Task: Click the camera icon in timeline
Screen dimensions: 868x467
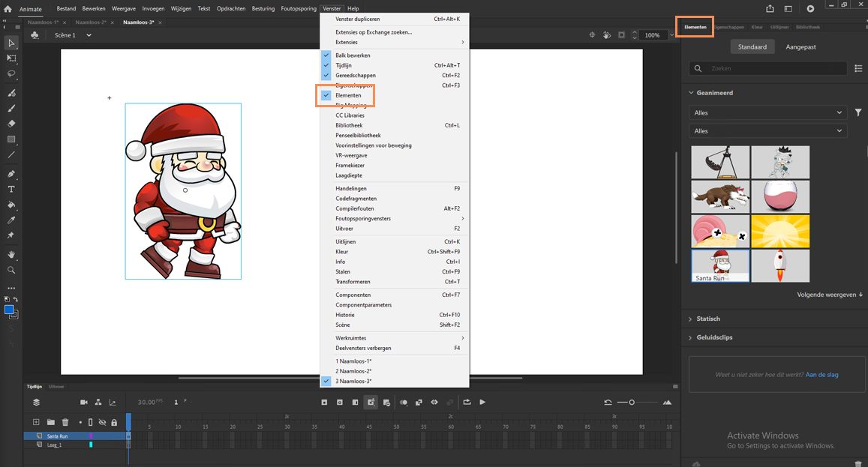Action: pyautogui.click(x=83, y=403)
